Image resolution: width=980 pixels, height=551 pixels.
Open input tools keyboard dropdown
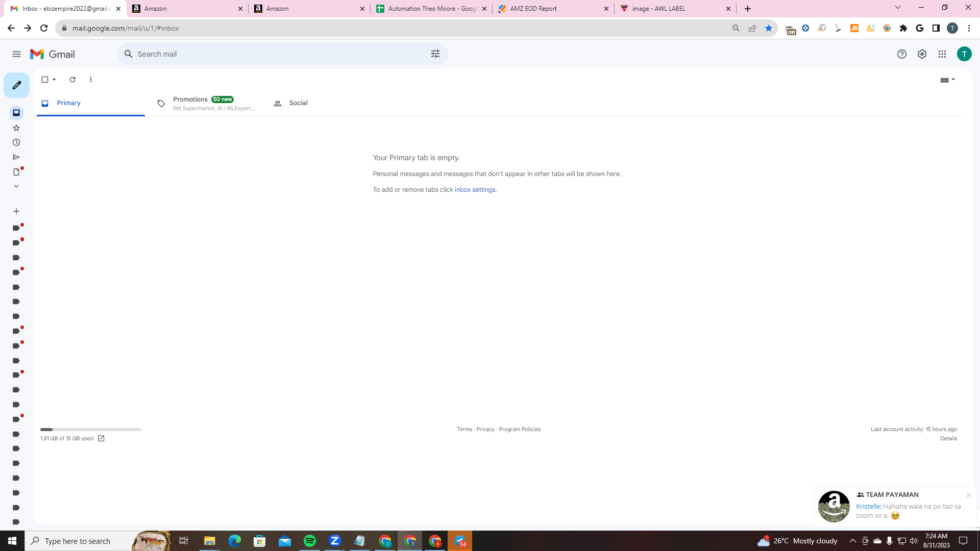tap(947, 80)
